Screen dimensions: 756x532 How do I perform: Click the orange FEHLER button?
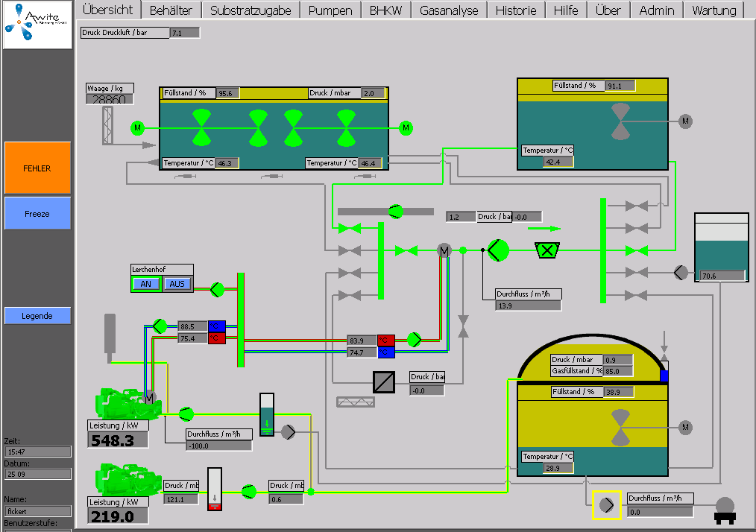click(x=37, y=168)
